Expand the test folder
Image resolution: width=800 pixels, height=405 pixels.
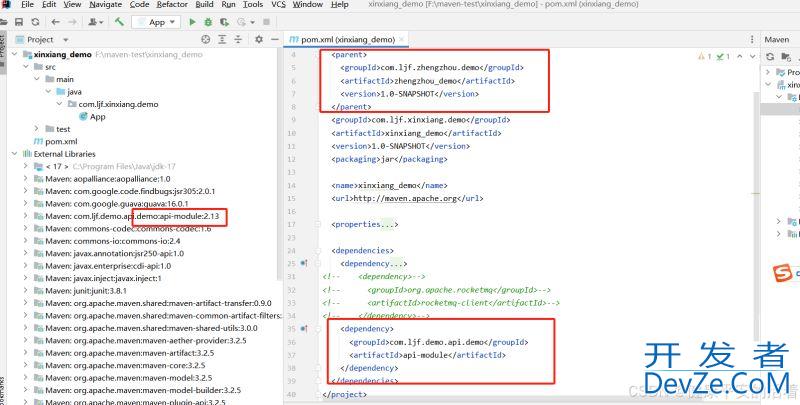coord(37,129)
